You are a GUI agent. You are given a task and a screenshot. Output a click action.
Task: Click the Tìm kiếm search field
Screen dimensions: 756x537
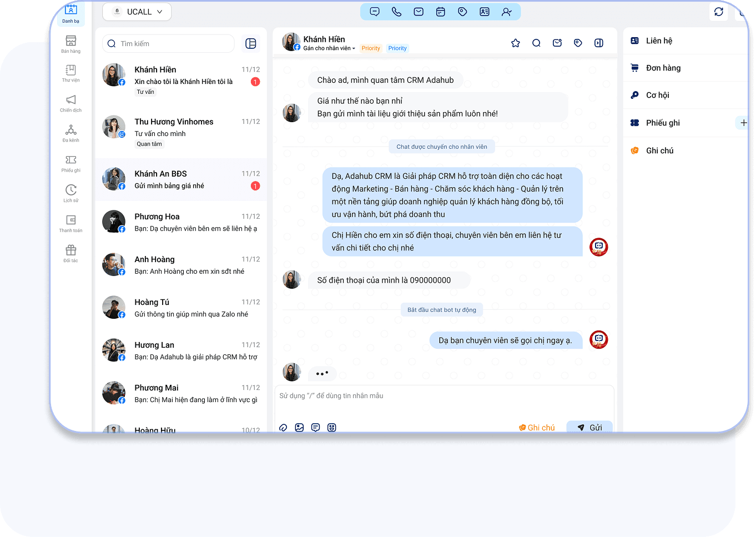coord(169,44)
